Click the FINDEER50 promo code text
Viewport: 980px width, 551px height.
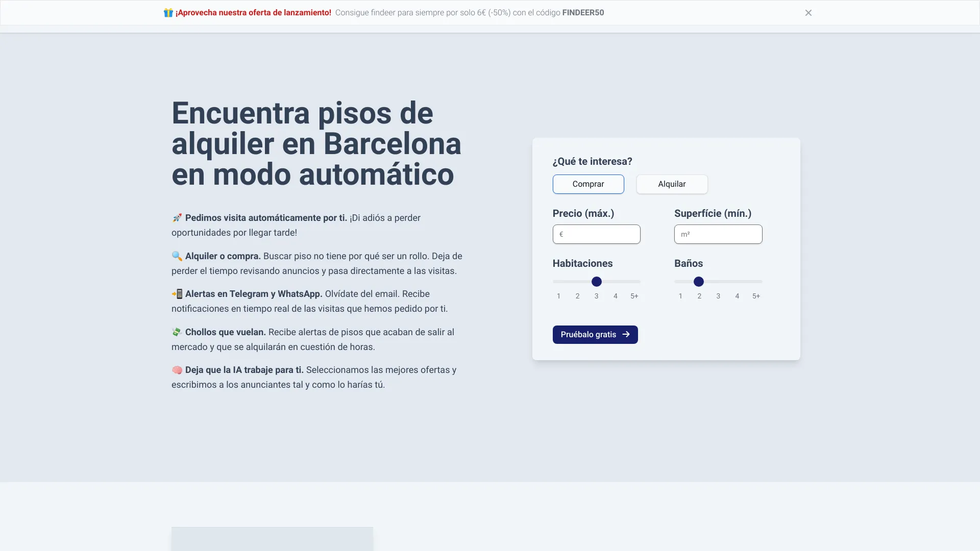point(583,13)
